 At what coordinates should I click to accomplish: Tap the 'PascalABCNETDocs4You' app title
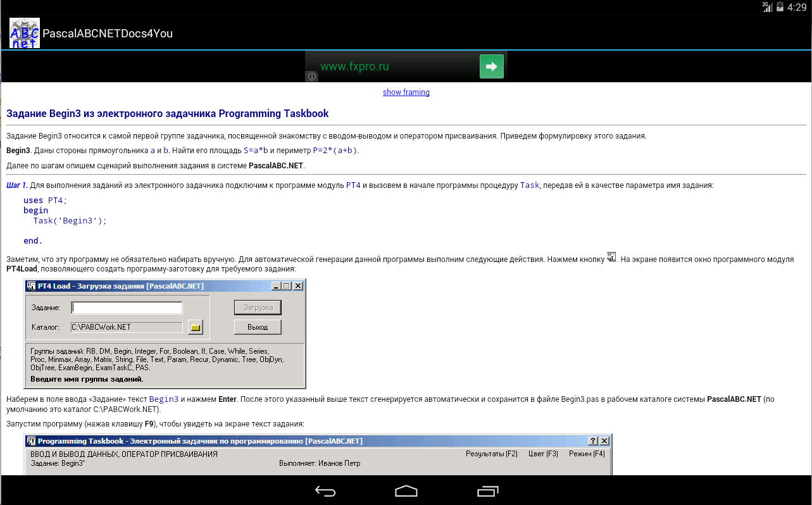[108, 34]
